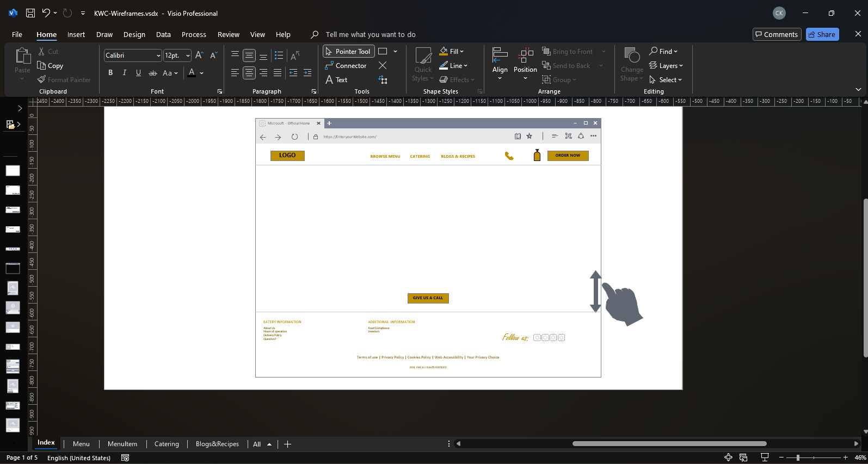Toggle Italic formatting
Screen dimensions: 868x464
pyautogui.click(x=125, y=72)
